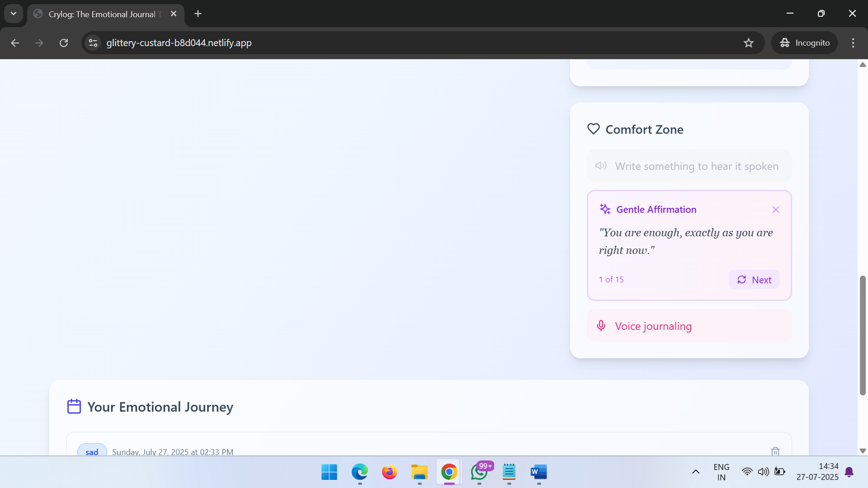Open WhatsApp from the taskbar
The height and width of the screenshot is (488, 868).
pos(479,472)
